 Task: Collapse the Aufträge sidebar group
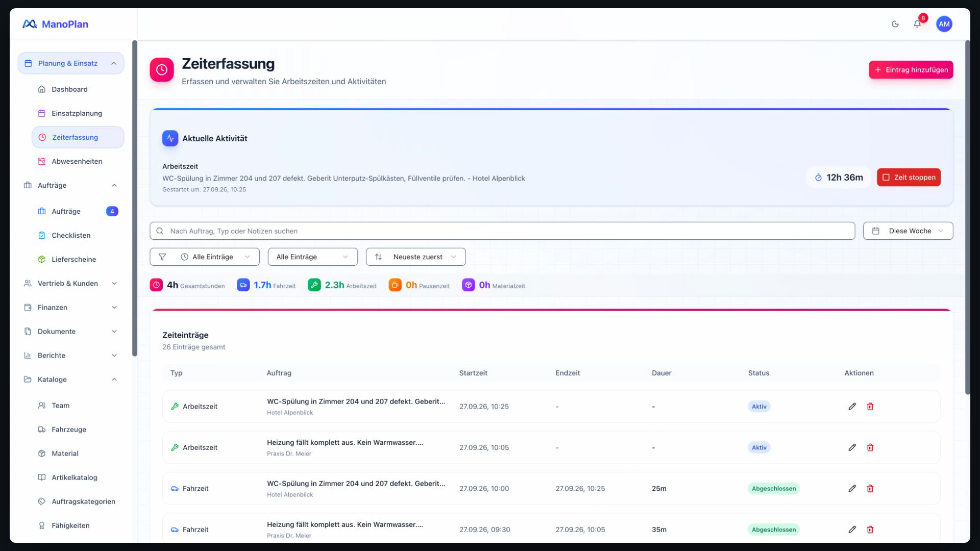click(x=71, y=185)
